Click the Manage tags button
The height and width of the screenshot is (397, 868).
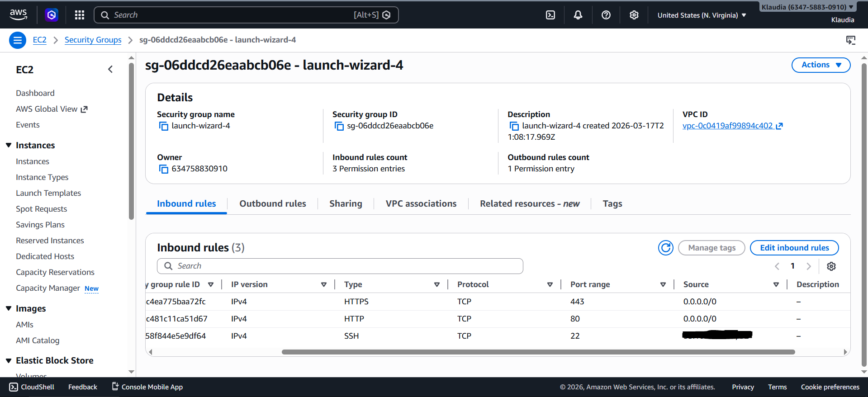pos(711,248)
